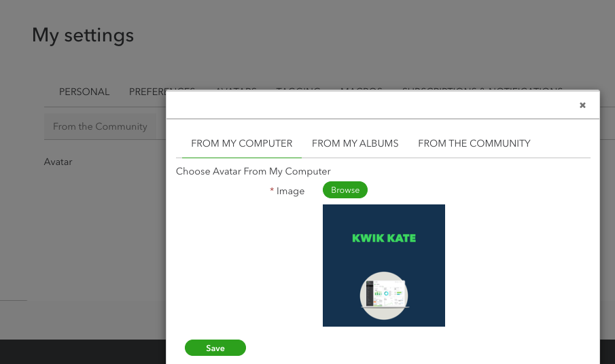This screenshot has height=364, width=615.
Task: Close the avatar upload dialog
Action: pos(582,105)
